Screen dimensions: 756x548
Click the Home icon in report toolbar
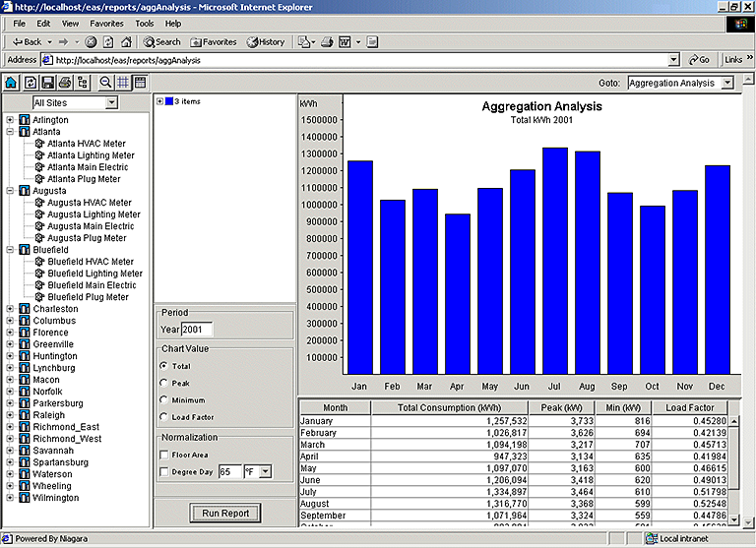(x=12, y=83)
